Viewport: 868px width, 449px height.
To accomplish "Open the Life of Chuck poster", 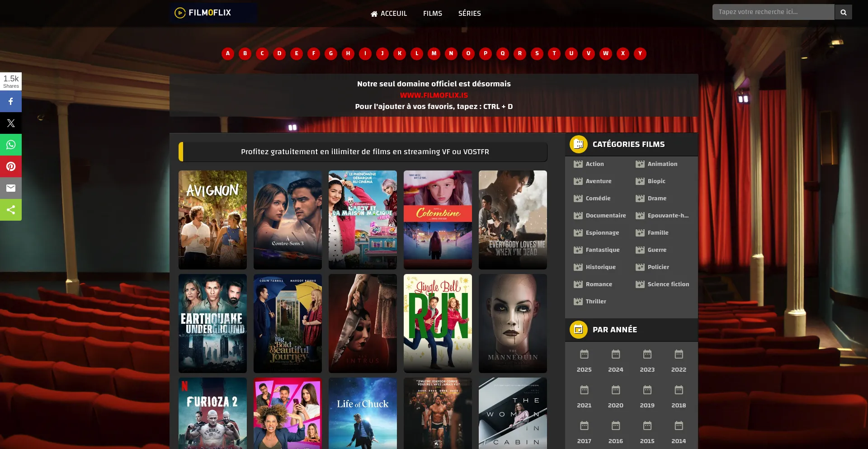I will (x=363, y=413).
